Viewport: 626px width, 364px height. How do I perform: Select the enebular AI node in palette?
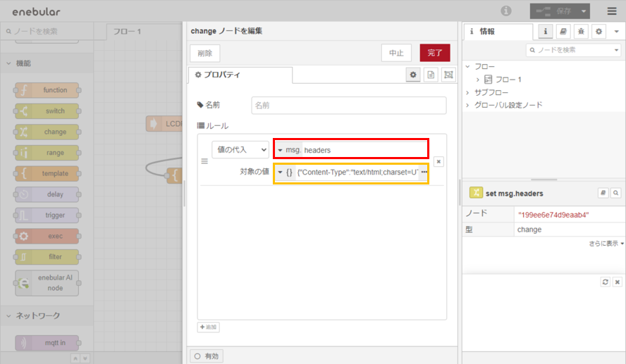pyautogui.click(x=47, y=283)
